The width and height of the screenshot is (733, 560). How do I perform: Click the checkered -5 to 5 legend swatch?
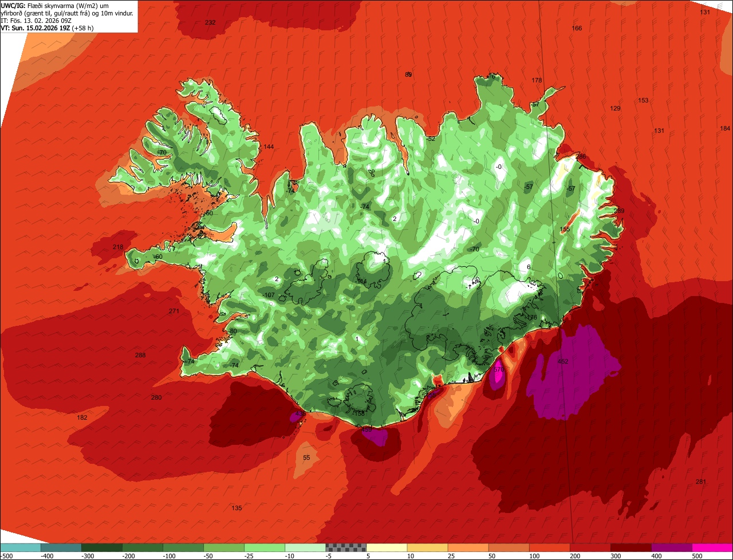click(x=346, y=547)
